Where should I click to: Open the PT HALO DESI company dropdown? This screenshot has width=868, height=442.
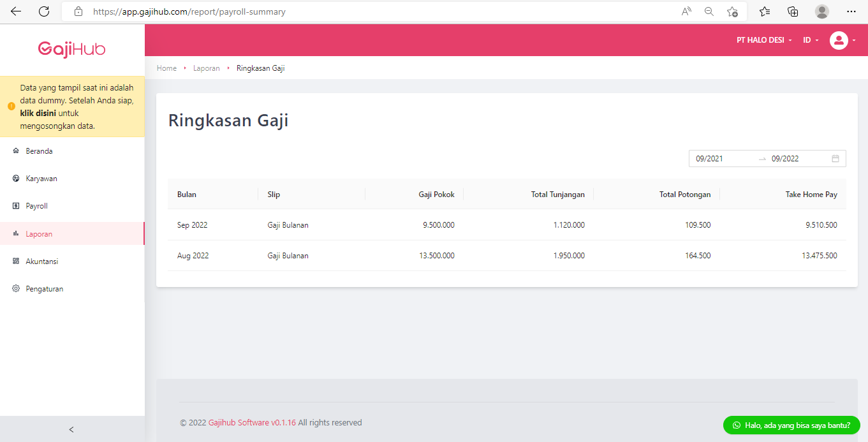tap(763, 40)
